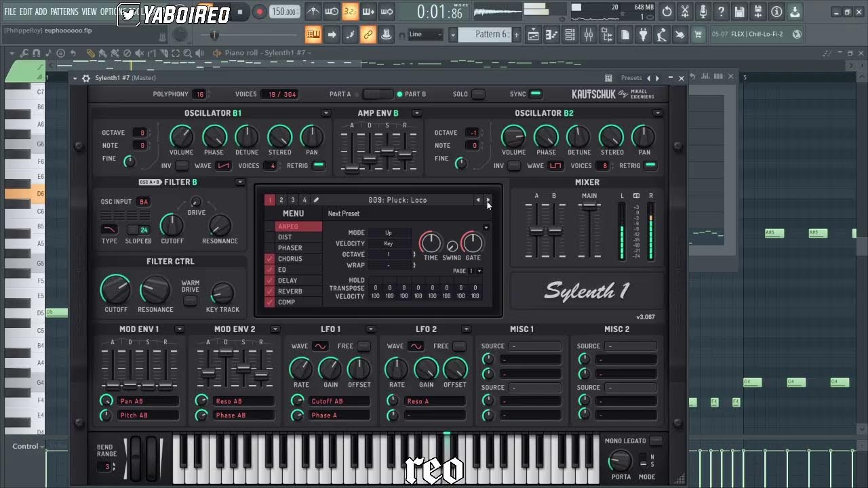This screenshot has width=868, height=488.
Task: Enable the SOLO switch
Action: (478, 94)
